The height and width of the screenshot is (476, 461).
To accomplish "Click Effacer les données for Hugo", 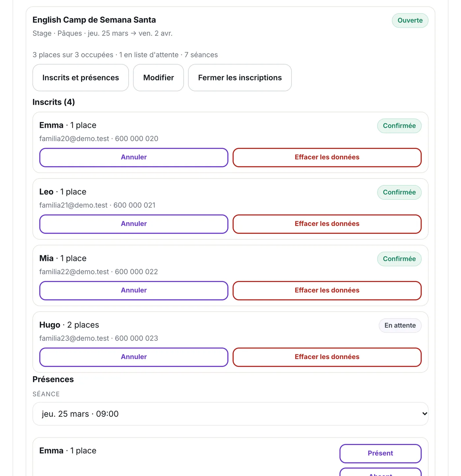I will point(327,357).
